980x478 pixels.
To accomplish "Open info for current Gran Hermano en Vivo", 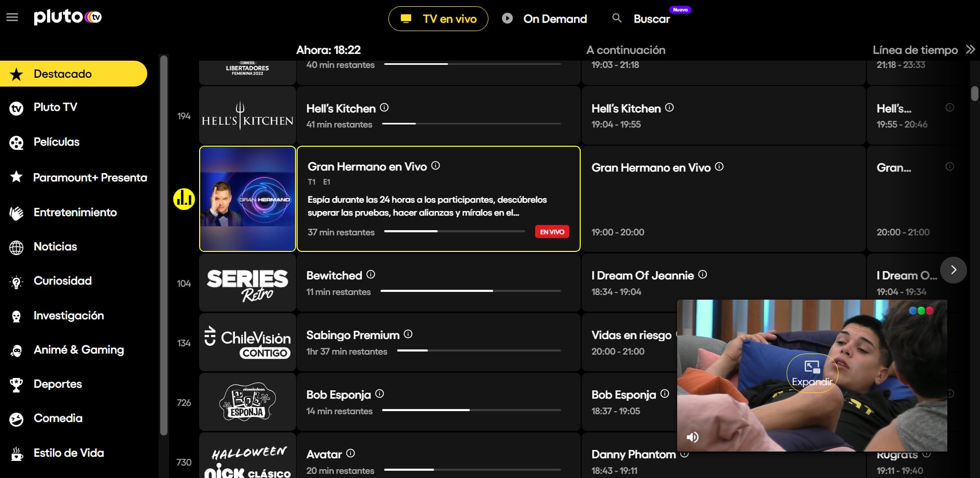I will (436, 165).
